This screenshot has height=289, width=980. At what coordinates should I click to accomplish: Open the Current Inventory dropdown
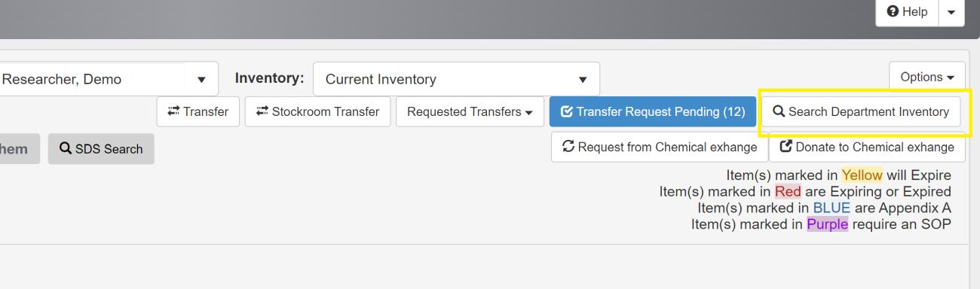point(456,79)
